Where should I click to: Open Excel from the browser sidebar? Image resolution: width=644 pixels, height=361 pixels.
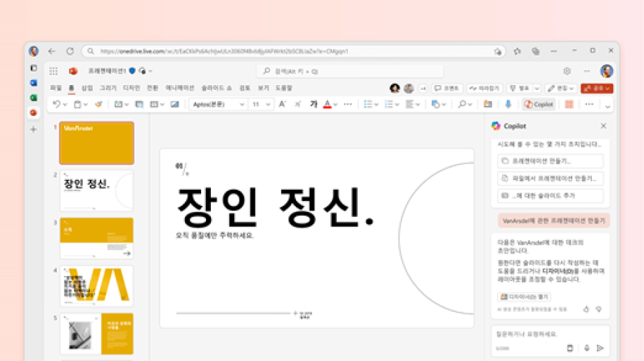click(34, 98)
